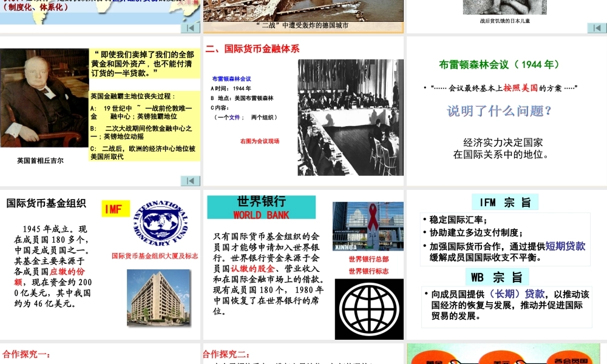This screenshot has width=607, height=364.
Task: Click the red caption 世界银行总部
Action: [368, 259]
